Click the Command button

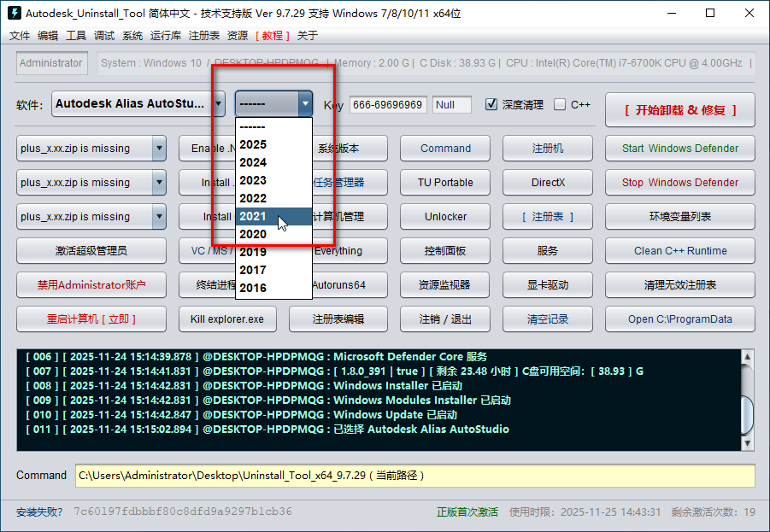point(445,149)
